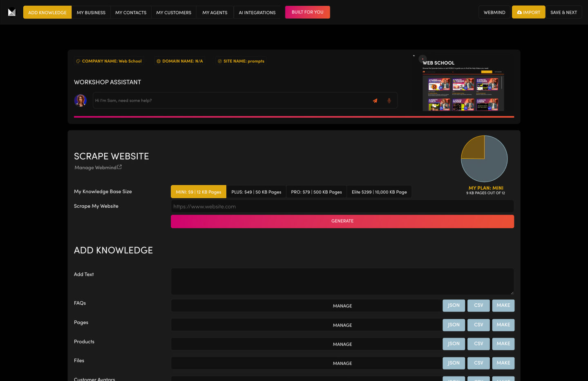Click the small icon above Web School thumbnail
The image size is (588, 381).
point(423,58)
